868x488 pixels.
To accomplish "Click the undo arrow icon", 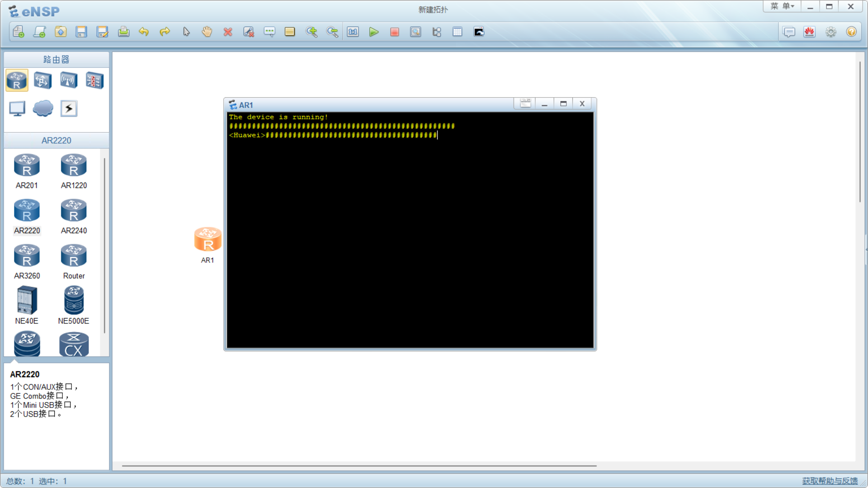I will pyautogui.click(x=144, y=32).
